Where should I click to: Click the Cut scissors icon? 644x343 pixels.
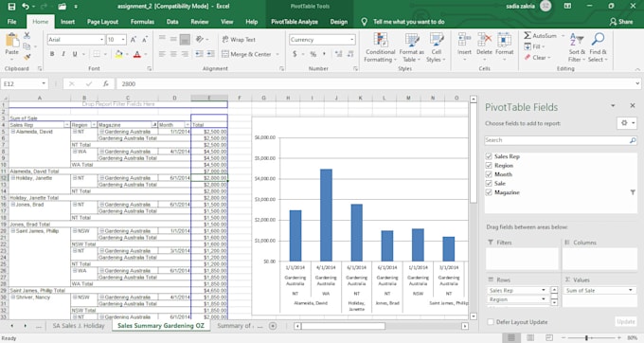pyautogui.click(x=27, y=36)
